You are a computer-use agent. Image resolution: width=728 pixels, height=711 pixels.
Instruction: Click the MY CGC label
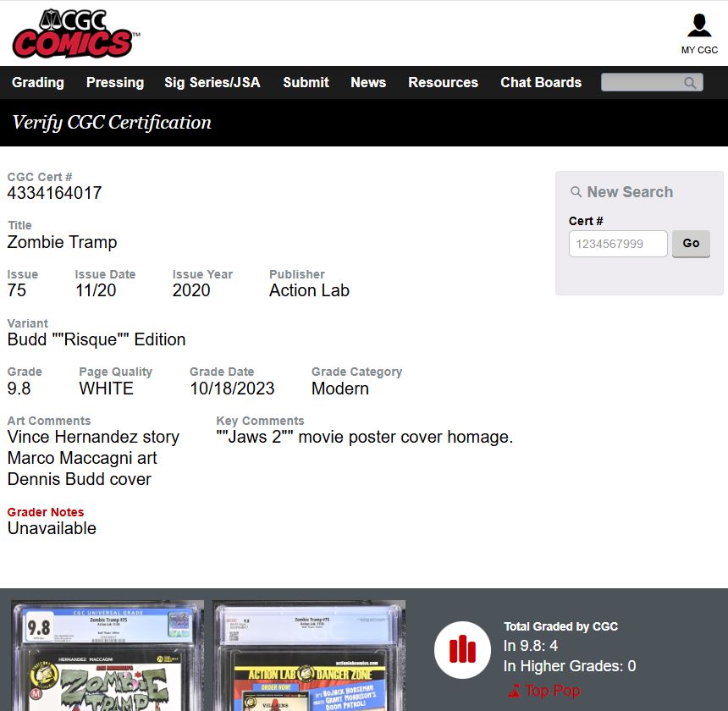(699, 50)
